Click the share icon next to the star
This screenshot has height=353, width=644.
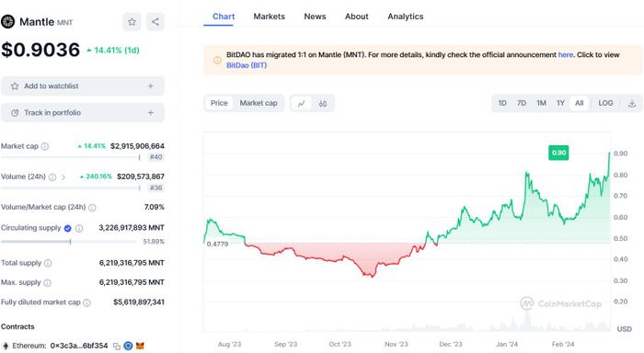(155, 22)
